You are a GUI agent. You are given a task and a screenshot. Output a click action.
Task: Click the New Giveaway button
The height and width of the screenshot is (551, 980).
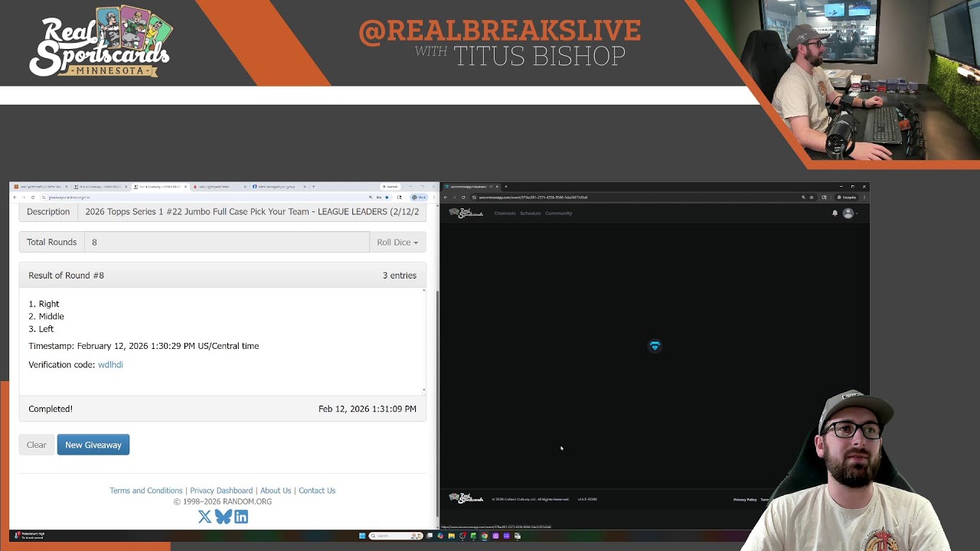pos(93,445)
